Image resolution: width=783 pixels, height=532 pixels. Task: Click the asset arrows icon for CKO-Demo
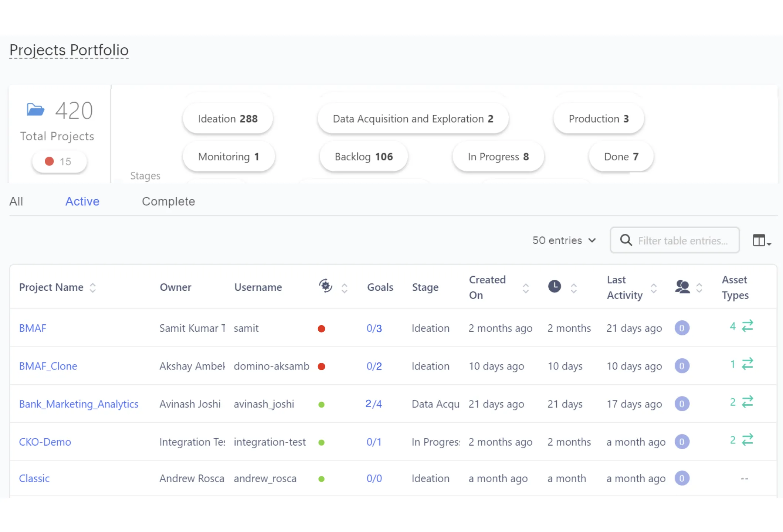pos(747,440)
